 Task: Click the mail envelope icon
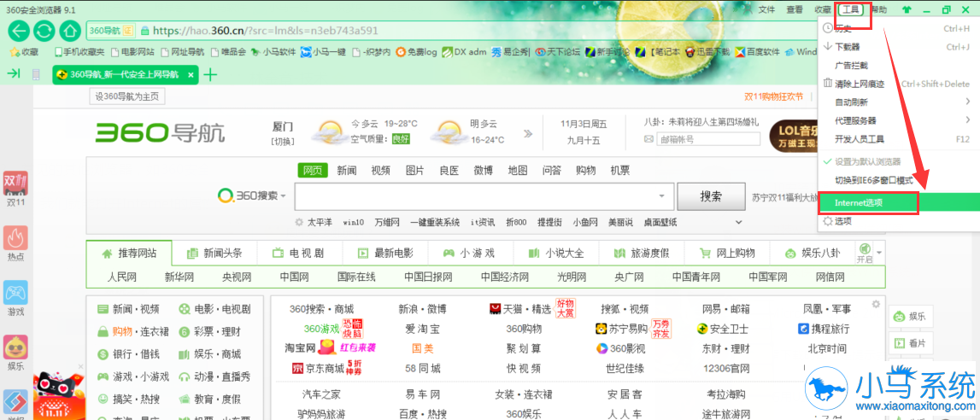[x=648, y=139]
